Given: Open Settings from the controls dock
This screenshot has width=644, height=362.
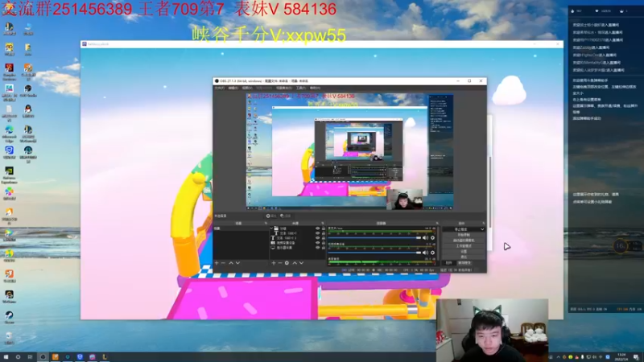Looking at the screenshot, I should coord(464,251).
